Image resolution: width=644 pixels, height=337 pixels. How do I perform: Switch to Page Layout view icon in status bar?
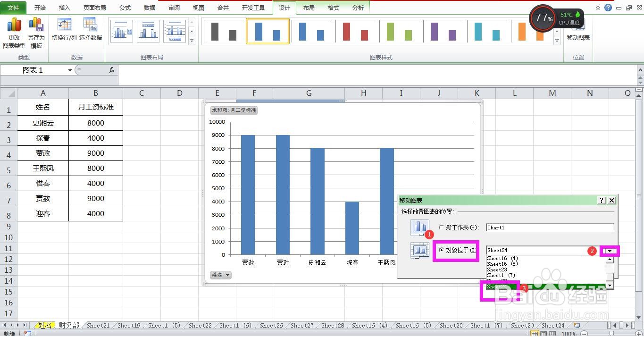point(544,334)
